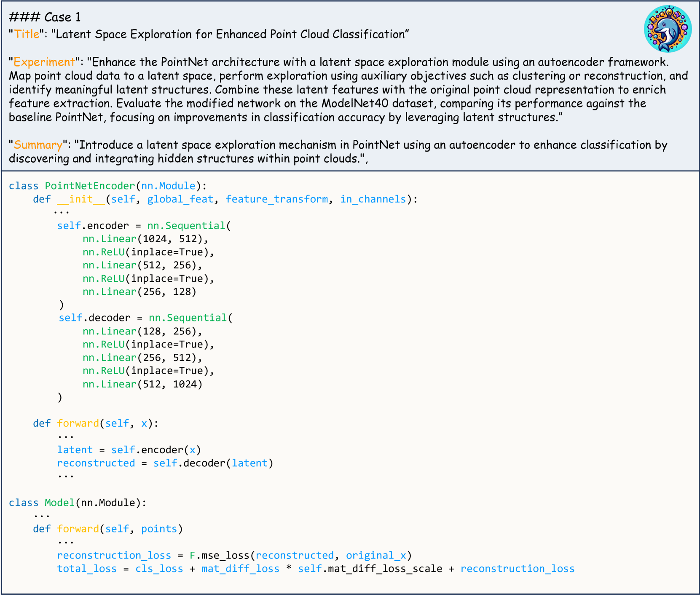Click the orange "Experiment" label
The height and width of the screenshot is (596, 700).
tap(44, 62)
